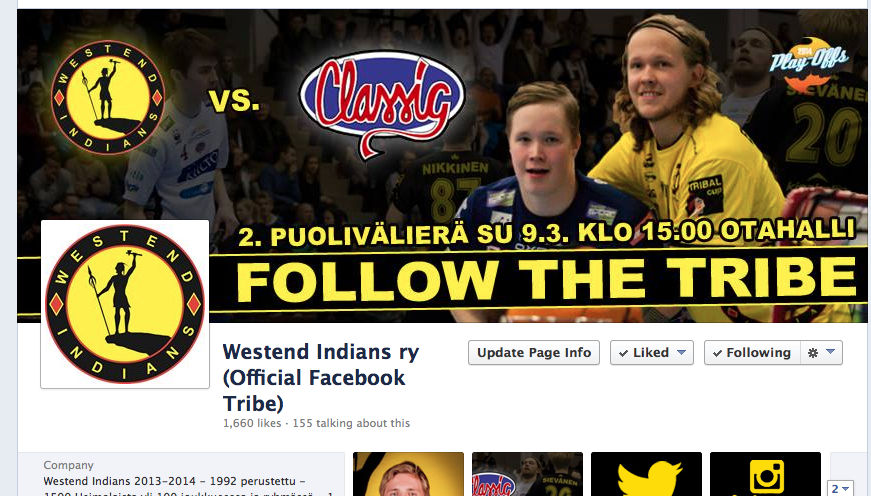Screen dimensions: 871x496
Task: Open the Twitter bird app tile
Action: (647, 474)
